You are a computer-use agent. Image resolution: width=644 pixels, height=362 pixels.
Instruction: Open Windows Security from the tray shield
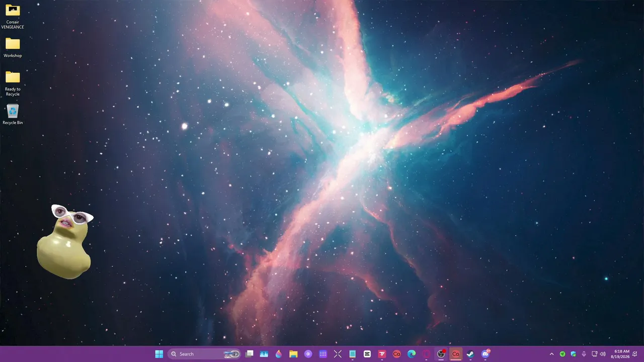coord(573,354)
